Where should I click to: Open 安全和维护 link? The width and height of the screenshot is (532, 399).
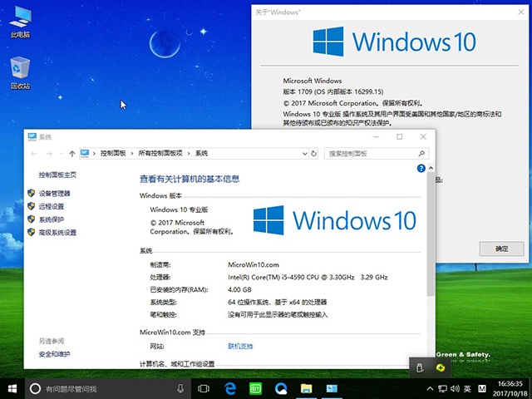click(x=54, y=354)
